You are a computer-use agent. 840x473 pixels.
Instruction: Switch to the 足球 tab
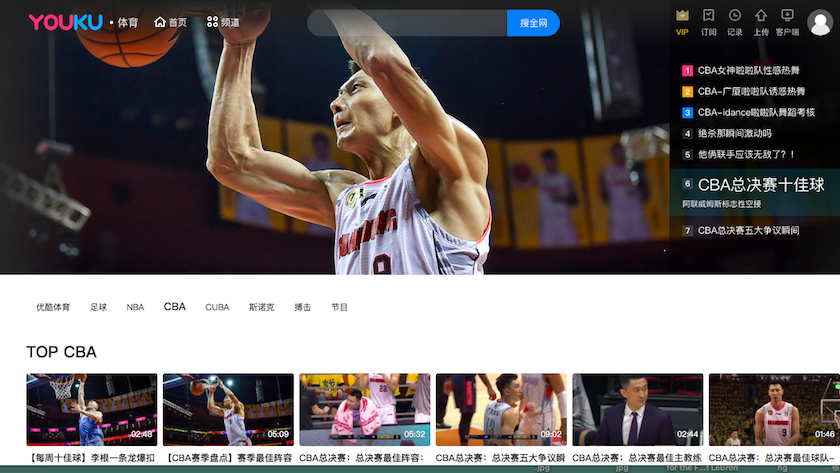(99, 307)
